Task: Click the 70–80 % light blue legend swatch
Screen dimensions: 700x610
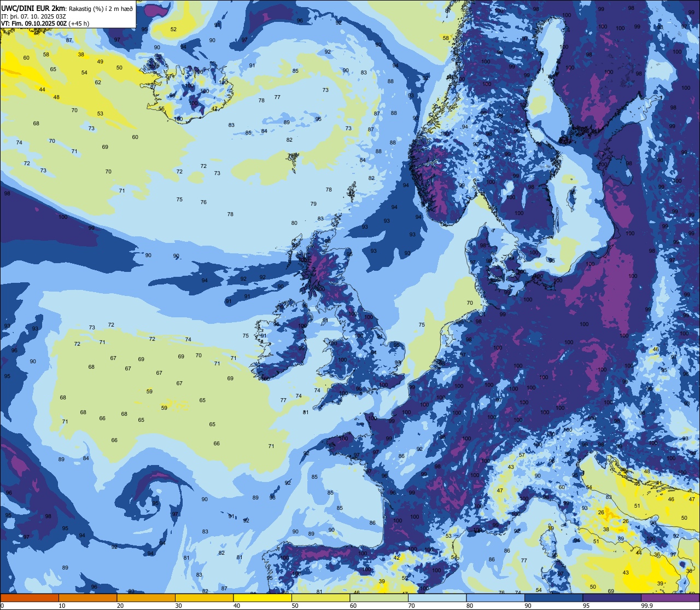Action: (437, 598)
